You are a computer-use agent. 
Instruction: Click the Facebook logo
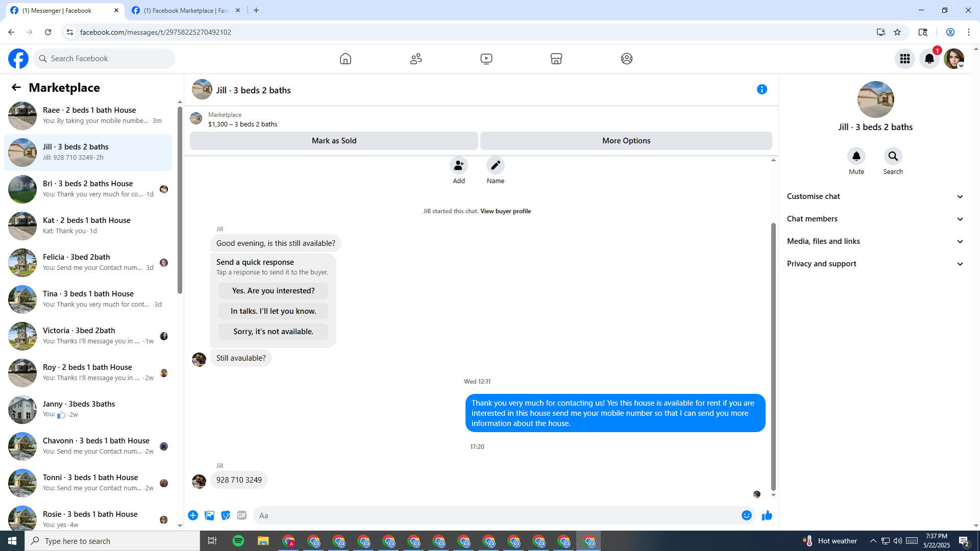18,59
